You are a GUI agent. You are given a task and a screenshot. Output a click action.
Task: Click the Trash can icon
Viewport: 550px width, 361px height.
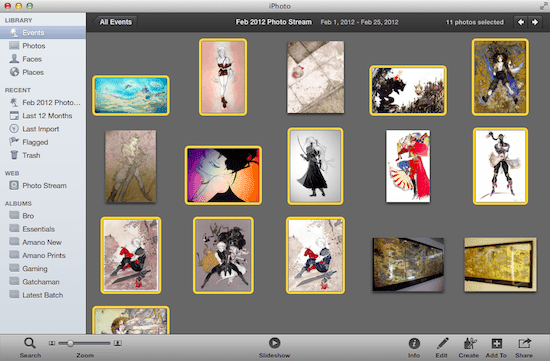[x=14, y=155]
